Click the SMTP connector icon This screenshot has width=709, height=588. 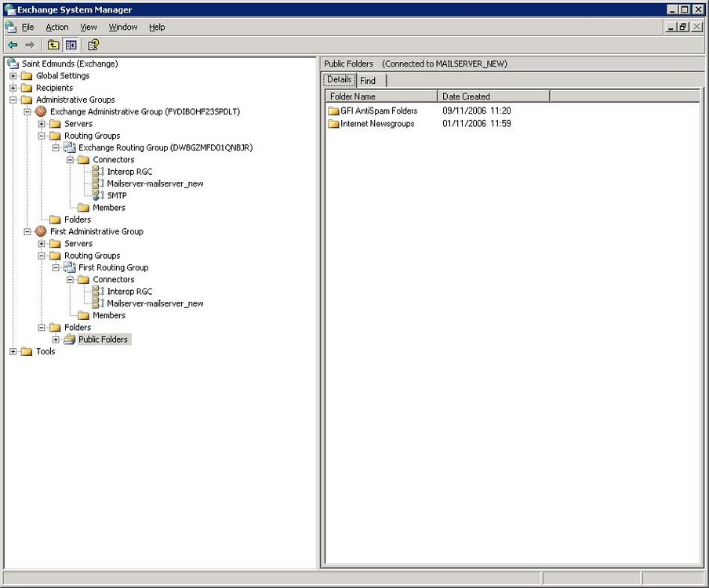tap(98, 195)
